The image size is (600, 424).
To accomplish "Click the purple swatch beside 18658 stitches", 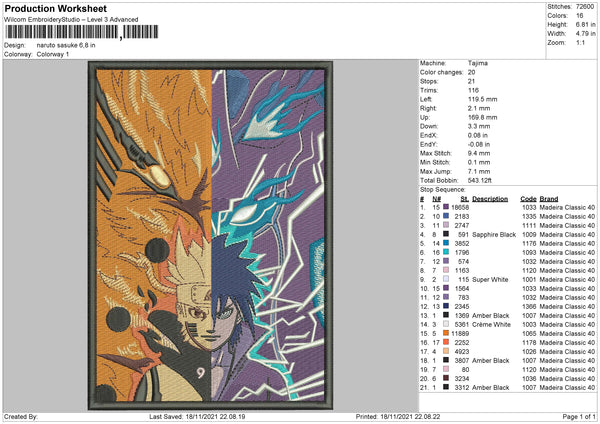I will tap(446, 207).
